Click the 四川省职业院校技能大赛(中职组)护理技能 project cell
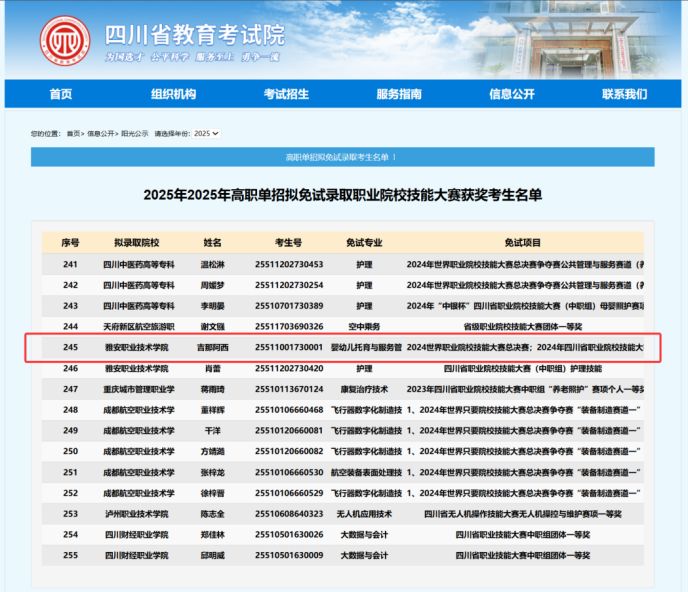This screenshot has height=592, width=688. [523, 368]
